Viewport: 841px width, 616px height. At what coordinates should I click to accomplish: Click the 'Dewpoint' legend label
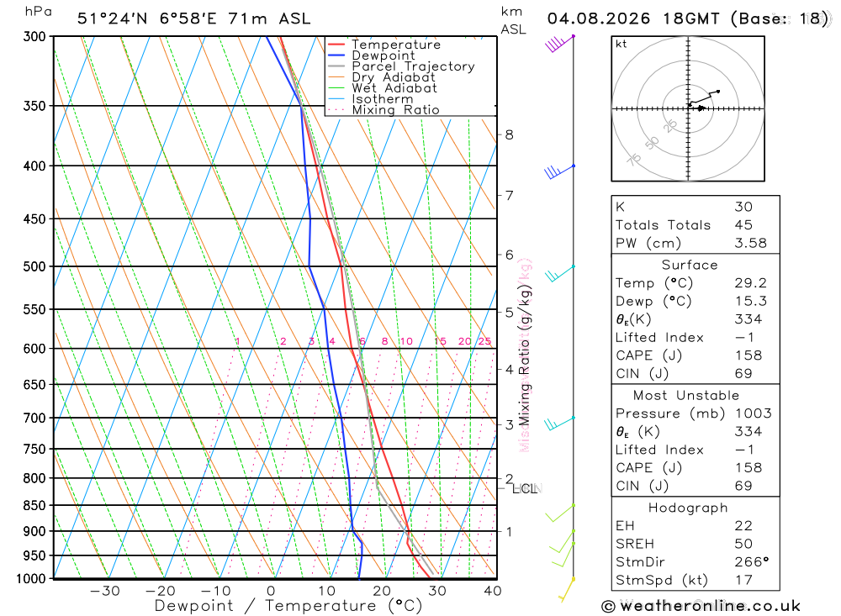pos(383,55)
